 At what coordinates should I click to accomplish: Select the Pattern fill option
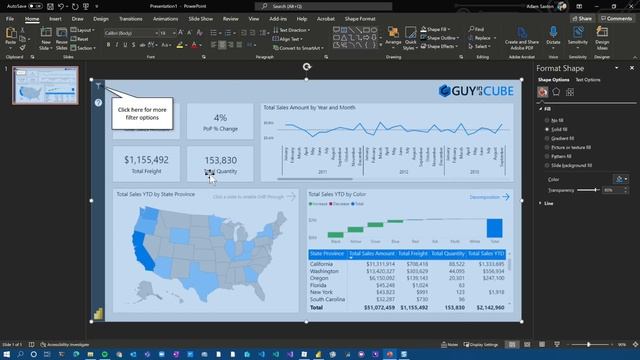[x=558, y=156]
